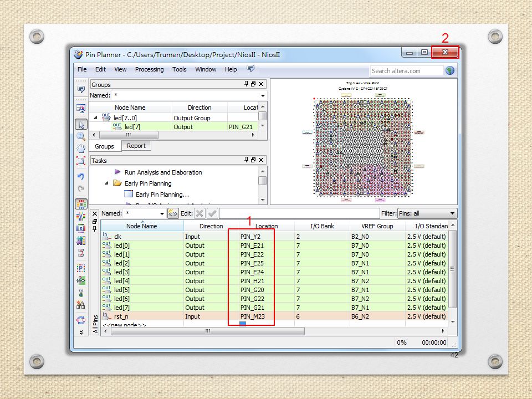Open the Processing menu
The image size is (532, 399).
[149, 69]
